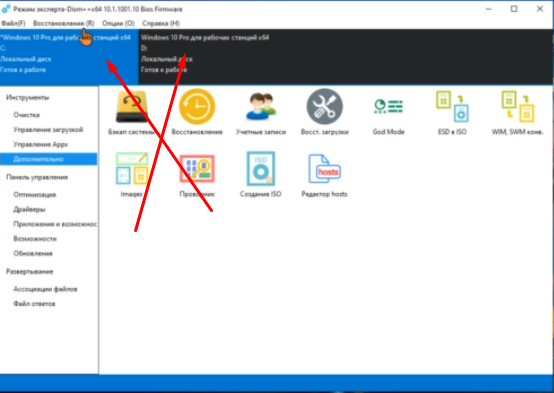Open Учетные записи user accounts tool

pos(261,113)
